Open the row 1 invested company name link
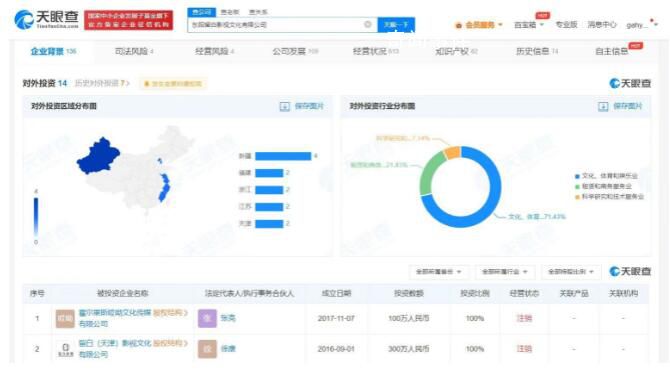 point(115,318)
